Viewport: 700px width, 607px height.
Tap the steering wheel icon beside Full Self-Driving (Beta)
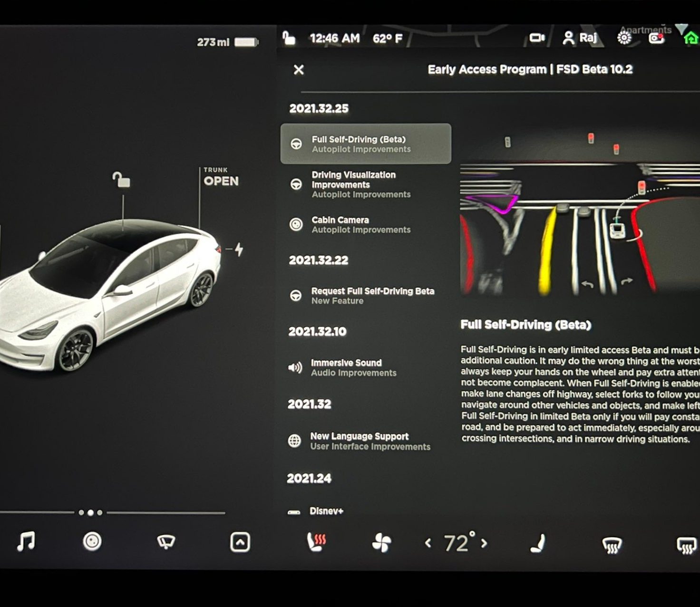click(296, 144)
